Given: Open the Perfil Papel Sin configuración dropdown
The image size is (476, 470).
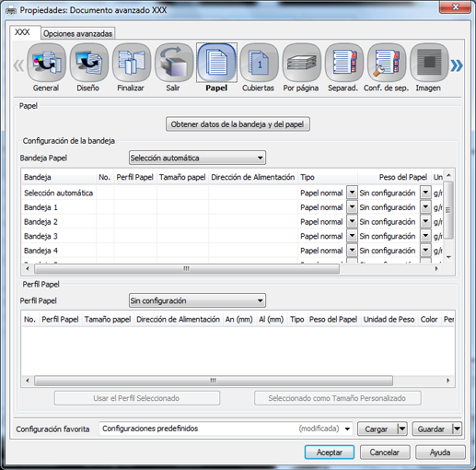Looking at the screenshot, I should tap(197, 300).
